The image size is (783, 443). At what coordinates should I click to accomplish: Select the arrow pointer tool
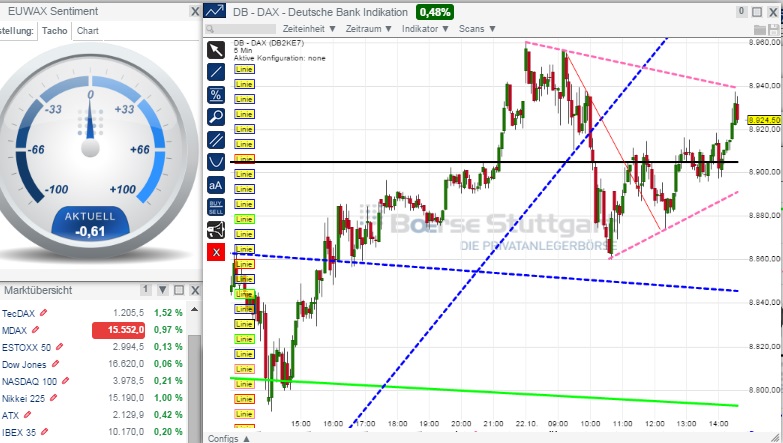pyautogui.click(x=216, y=50)
